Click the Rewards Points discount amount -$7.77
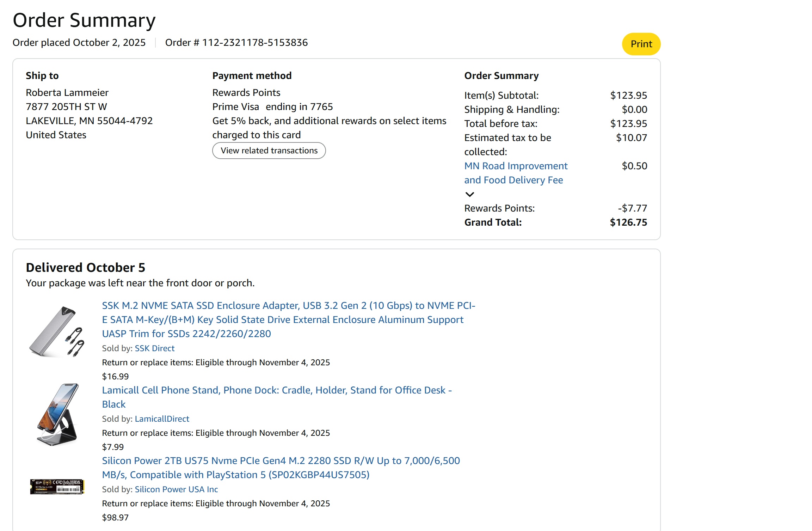The height and width of the screenshot is (531, 812). (x=632, y=208)
